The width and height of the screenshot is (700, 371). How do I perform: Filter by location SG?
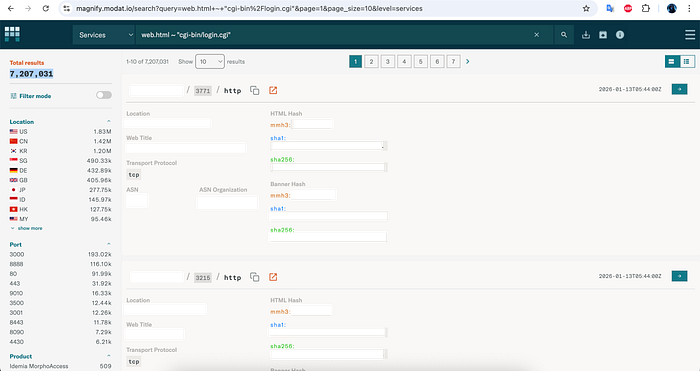tap(60, 161)
